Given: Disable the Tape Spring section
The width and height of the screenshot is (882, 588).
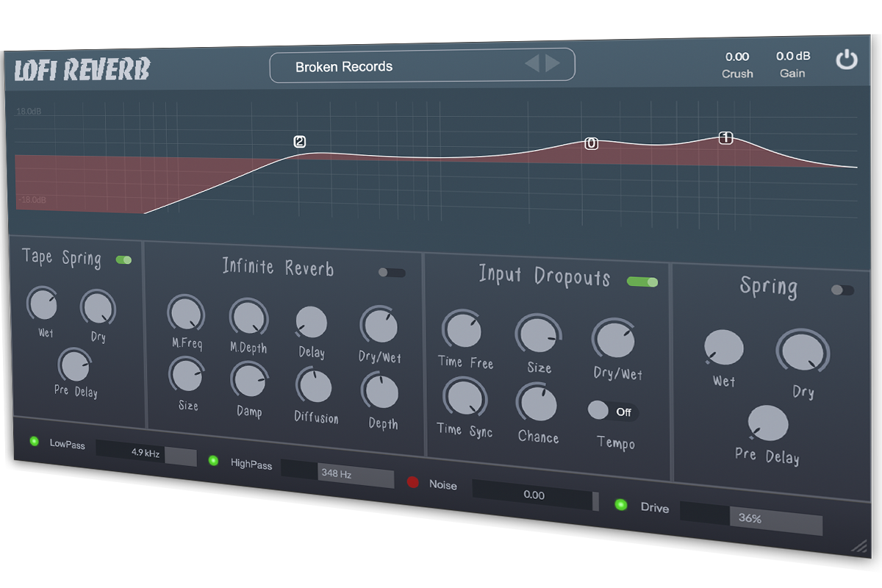Looking at the screenshot, I should (124, 259).
